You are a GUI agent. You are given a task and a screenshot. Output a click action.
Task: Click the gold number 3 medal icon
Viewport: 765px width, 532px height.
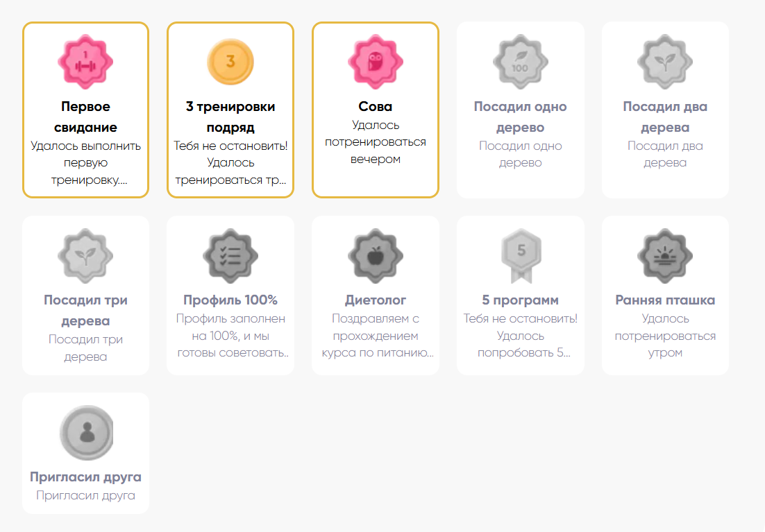coord(230,62)
